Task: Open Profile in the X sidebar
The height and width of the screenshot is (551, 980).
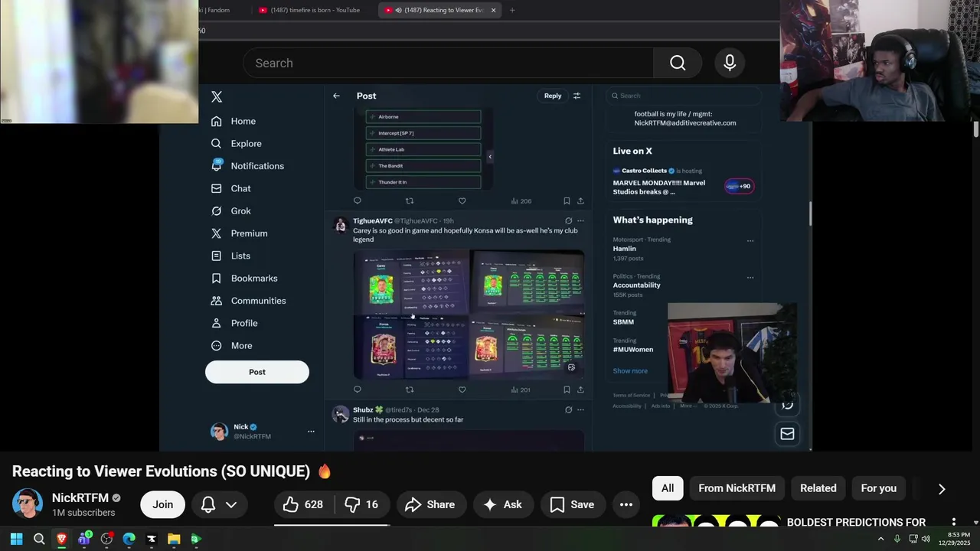Action: click(x=234, y=323)
